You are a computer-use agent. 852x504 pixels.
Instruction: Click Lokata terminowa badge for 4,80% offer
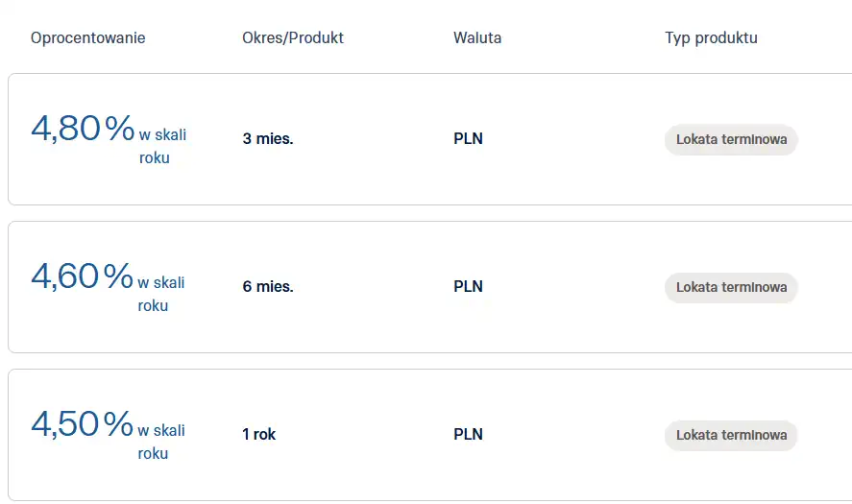[x=731, y=139]
